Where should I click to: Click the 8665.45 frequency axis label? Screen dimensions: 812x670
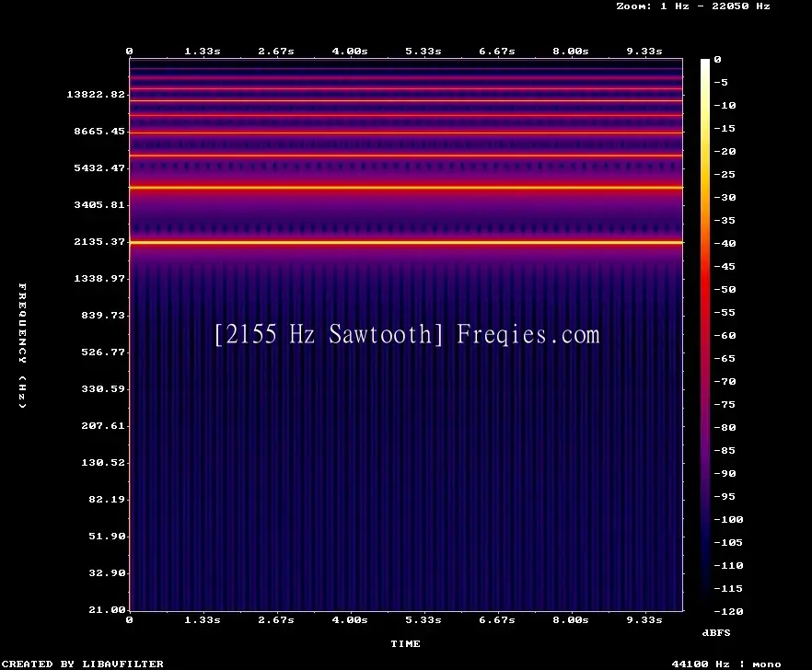[x=99, y=131]
